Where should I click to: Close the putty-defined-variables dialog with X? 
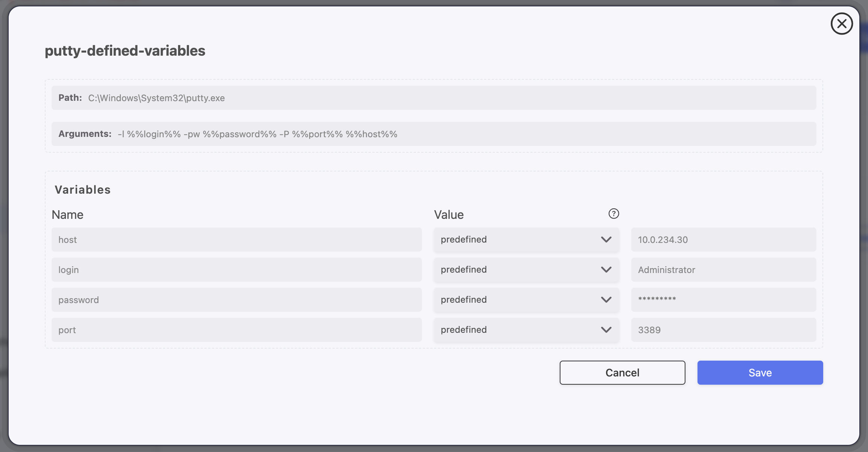click(x=842, y=24)
